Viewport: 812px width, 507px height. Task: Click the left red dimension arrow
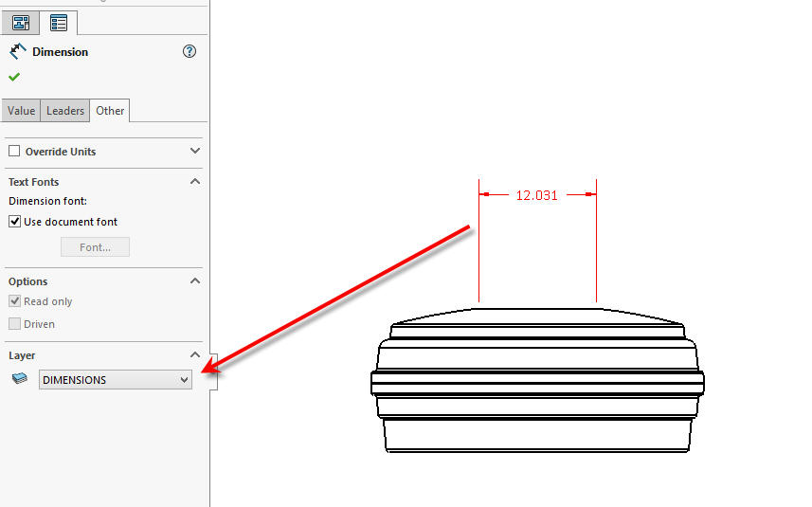[486, 195]
